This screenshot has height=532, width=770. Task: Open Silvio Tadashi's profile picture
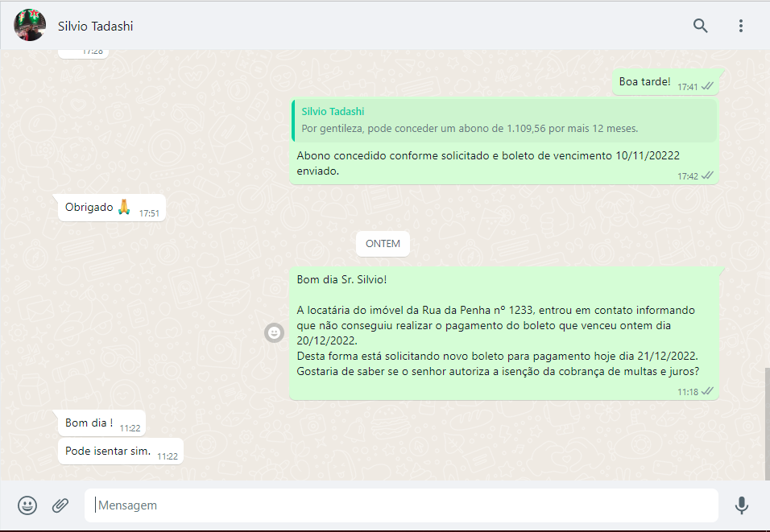30,26
